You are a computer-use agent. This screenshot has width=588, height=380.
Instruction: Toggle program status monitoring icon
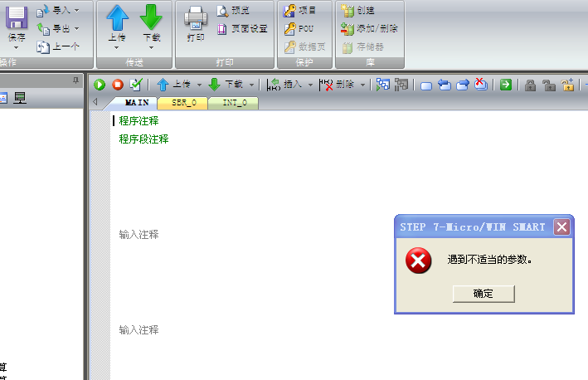[383, 85]
